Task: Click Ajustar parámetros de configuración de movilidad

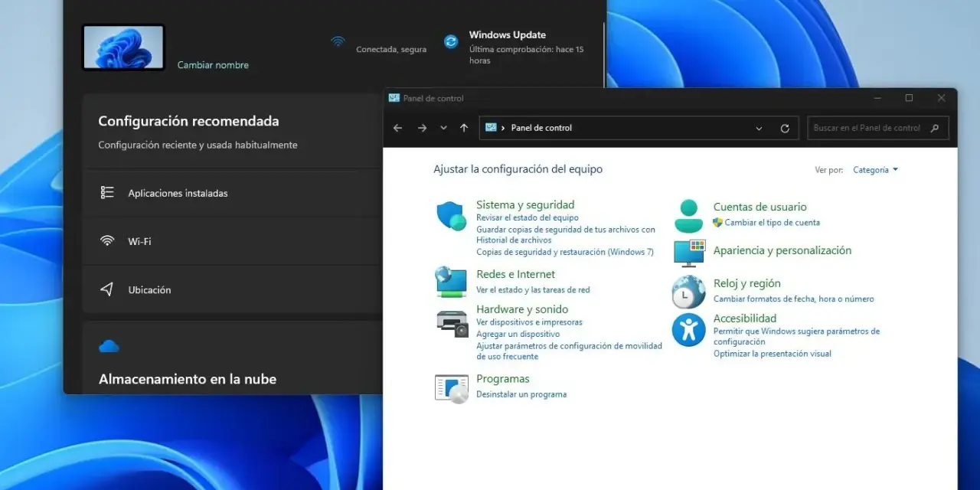Action: [569, 351]
